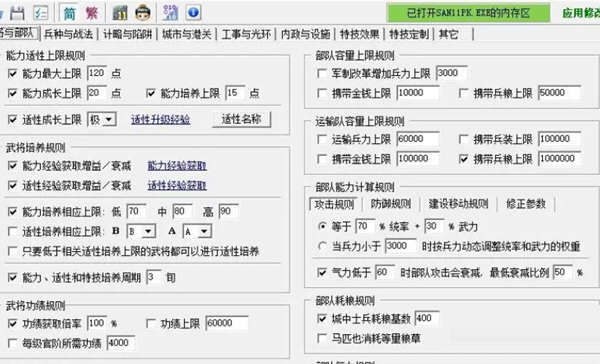The image size is (600, 364).
Task: Toggle 适性经验获取增益/衰减 checkbox
Action: pyautogui.click(x=13, y=186)
